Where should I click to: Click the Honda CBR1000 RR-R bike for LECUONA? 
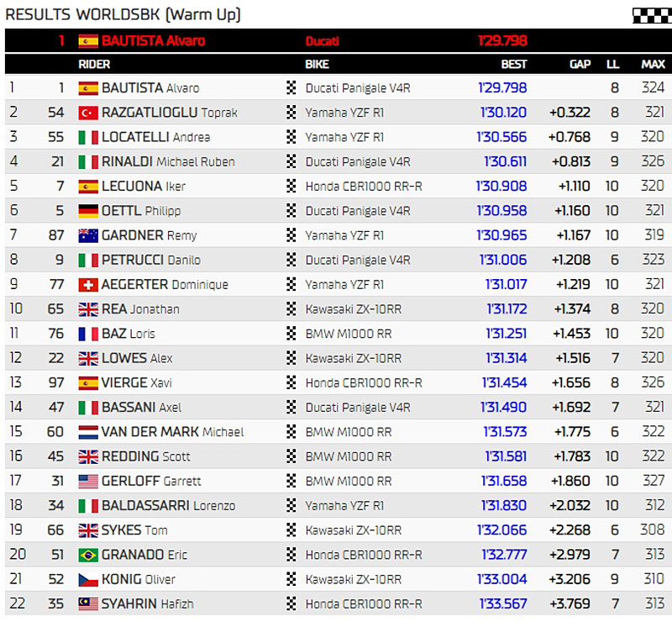(363, 187)
